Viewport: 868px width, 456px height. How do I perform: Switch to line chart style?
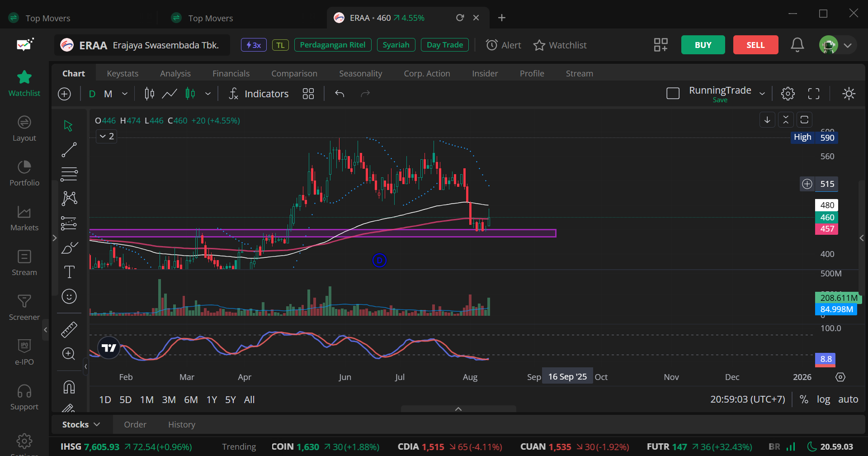pyautogui.click(x=170, y=94)
